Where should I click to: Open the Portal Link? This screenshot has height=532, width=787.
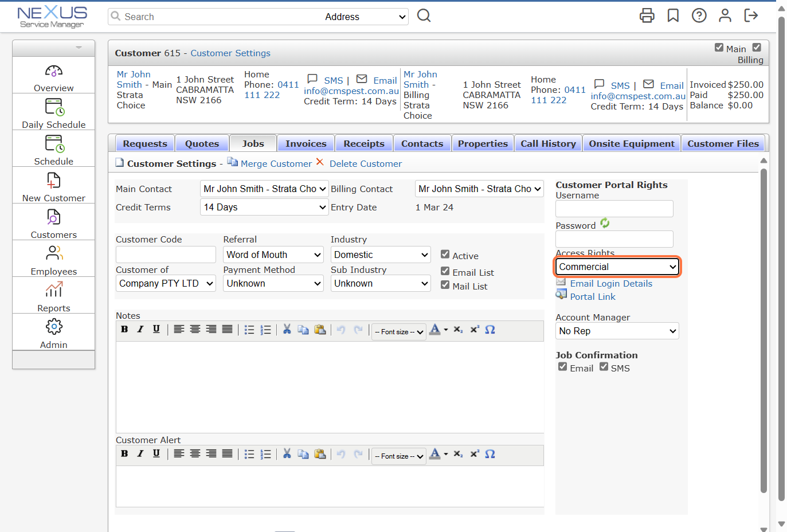[593, 296]
